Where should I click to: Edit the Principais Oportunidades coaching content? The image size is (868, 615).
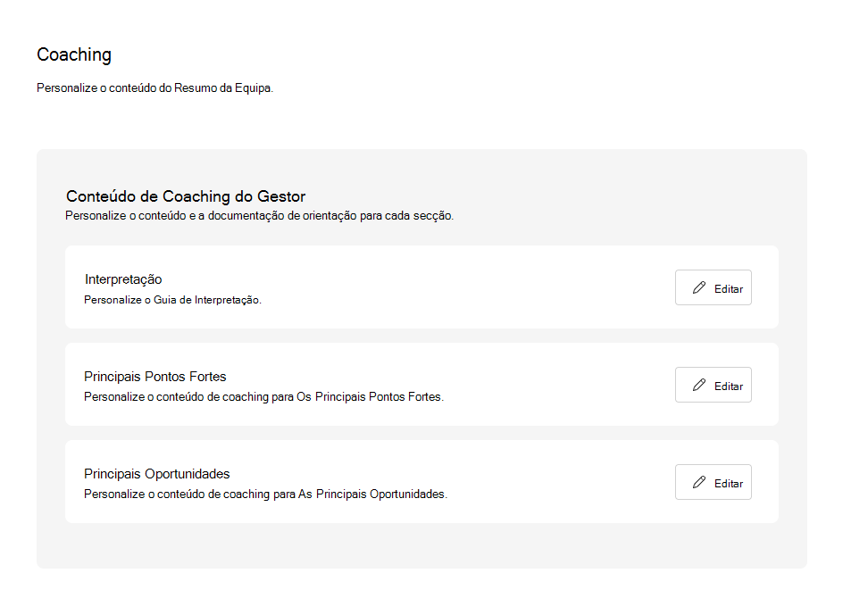(x=714, y=483)
